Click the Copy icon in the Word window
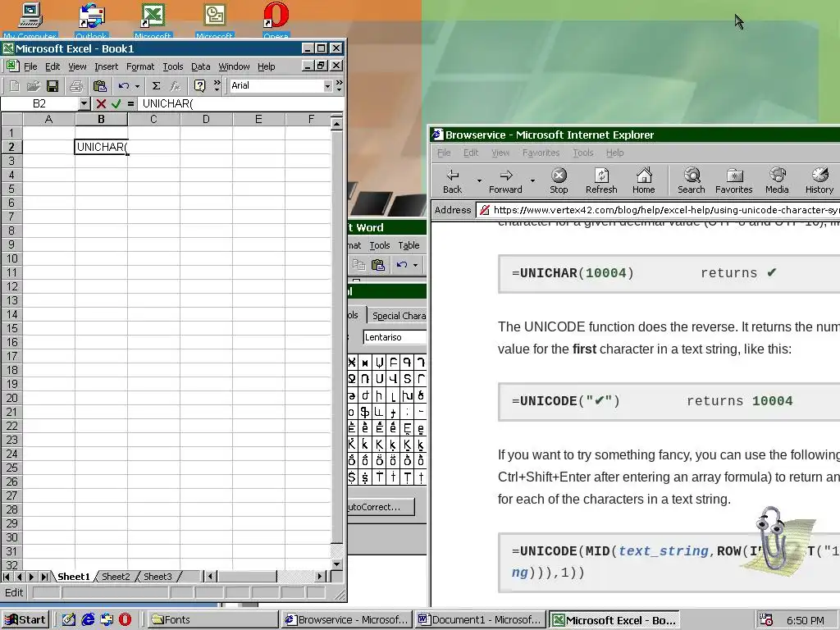Viewport: 840px width, 630px height. tap(359, 265)
